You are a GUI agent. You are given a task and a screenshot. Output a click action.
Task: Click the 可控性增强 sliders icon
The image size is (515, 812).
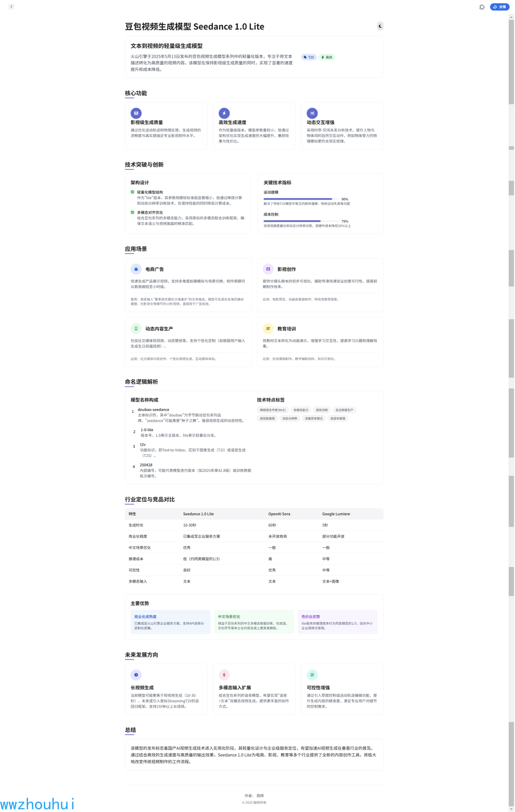click(x=312, y=675)
